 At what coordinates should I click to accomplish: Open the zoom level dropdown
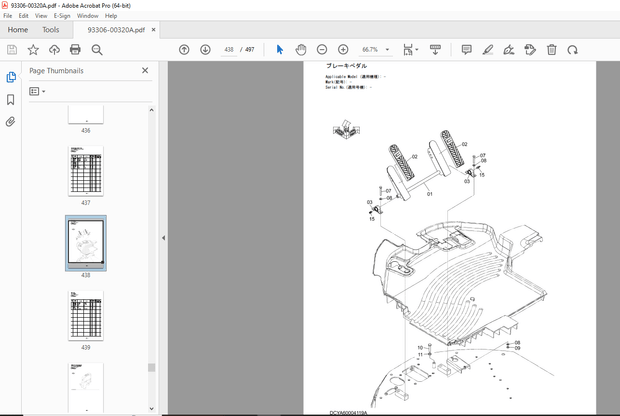(387, 49)
